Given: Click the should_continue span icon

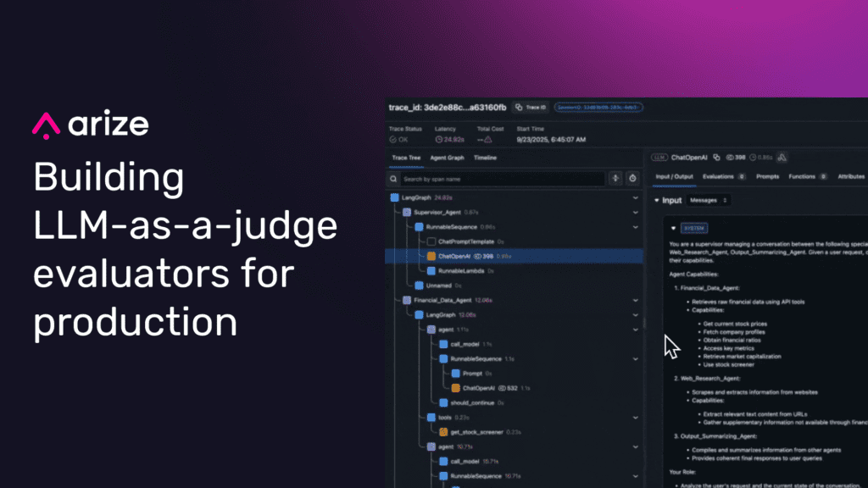Looking at the screenshot, I should pyautogui.click(x=443, y=402).
